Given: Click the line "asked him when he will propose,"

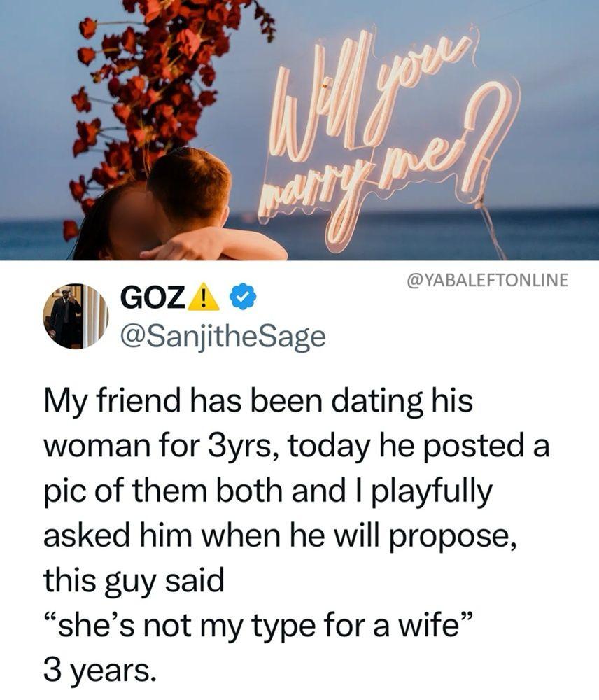Looking at the screenshot, I should pyautogui.click(x=281, y=537).
